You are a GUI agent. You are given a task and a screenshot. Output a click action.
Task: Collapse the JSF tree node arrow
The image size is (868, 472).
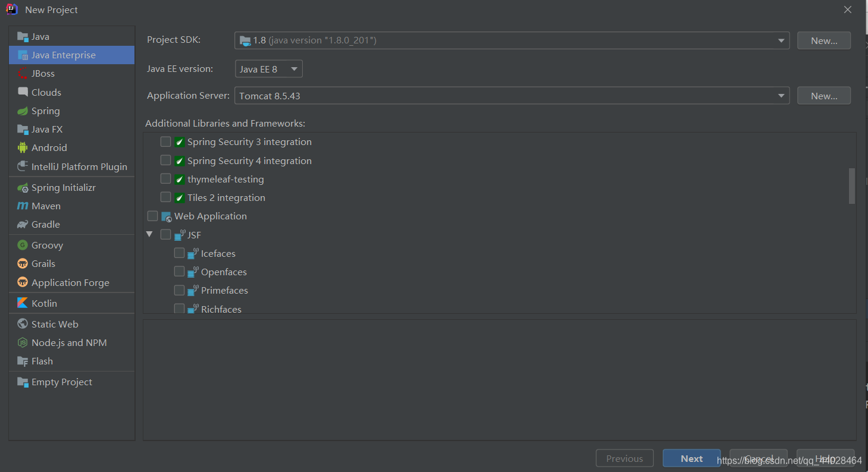149,234
